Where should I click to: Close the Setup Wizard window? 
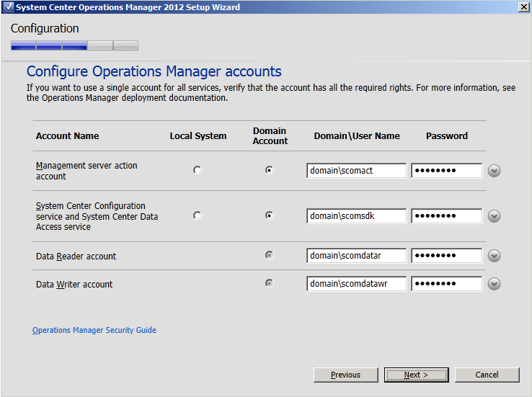pyautogui.click(x=523, y=6)
